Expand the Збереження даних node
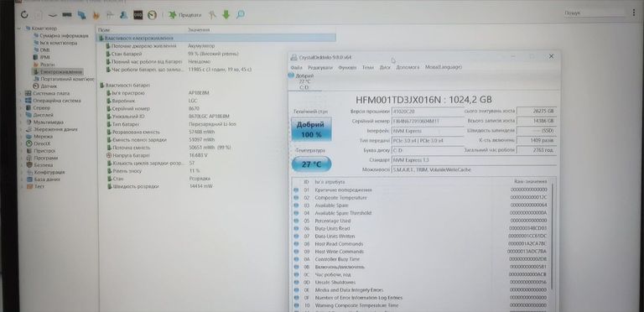Image resolution: width=644 pixels, height=312 pixels. [x=21, y=129]
